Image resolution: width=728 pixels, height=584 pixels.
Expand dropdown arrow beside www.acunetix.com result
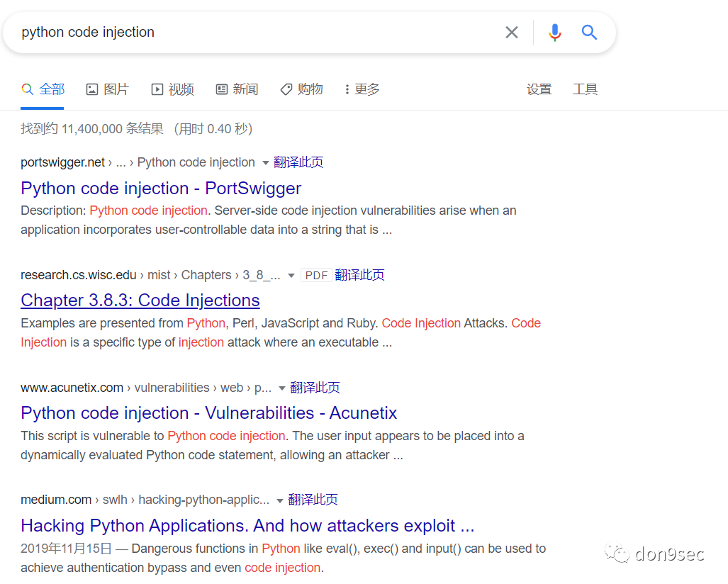click(282, 388)
